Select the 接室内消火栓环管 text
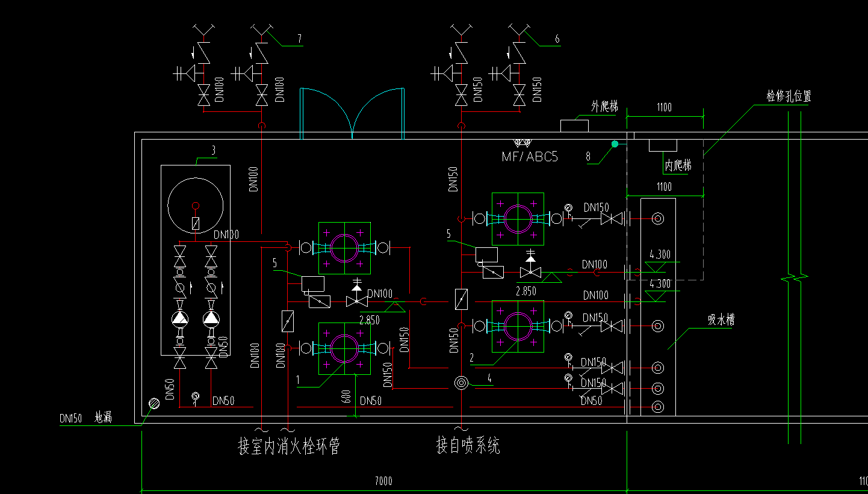 point(289,446)
